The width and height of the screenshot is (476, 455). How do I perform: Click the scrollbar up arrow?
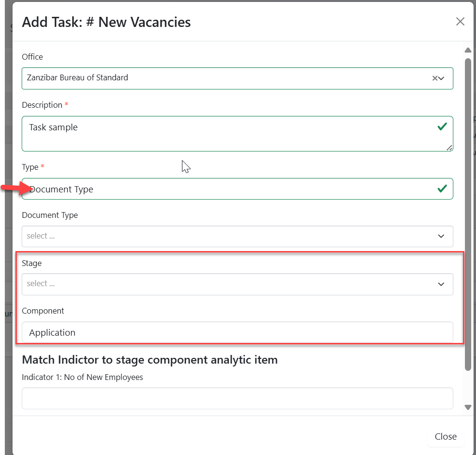[468, 51]
